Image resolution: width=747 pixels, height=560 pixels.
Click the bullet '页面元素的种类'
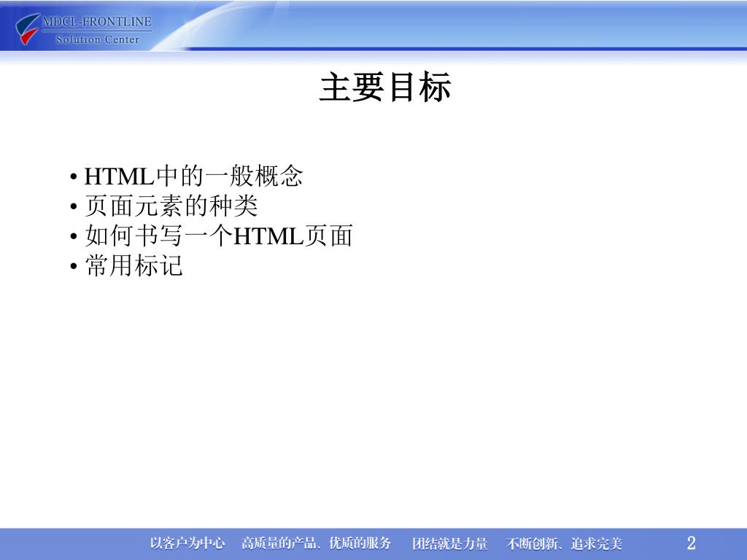tap(171, 206)
